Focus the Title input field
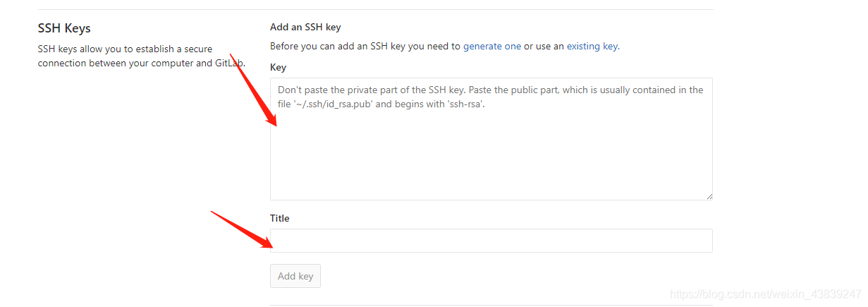868x307 pixels. (491, 241)
